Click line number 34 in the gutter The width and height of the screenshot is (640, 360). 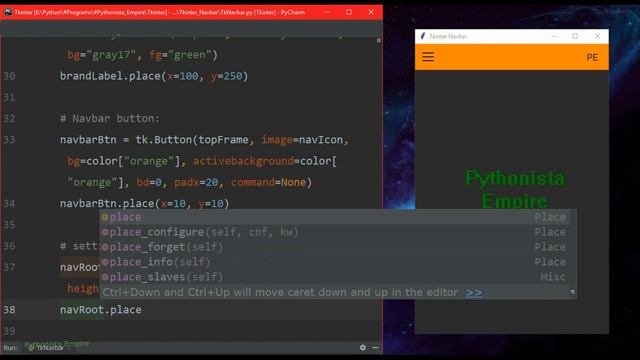tap(9, 204)
